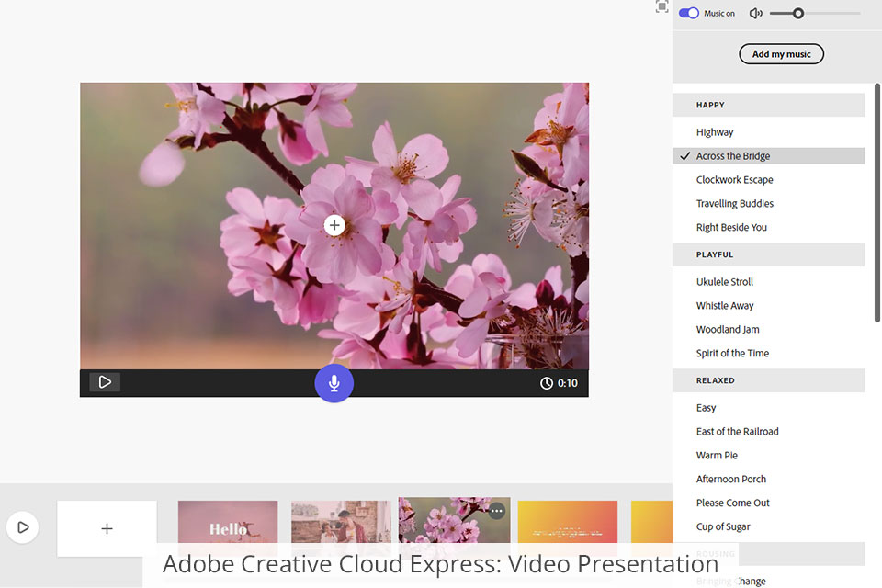Screen dimensions: 882x588
Task: Play the current slide preview
Action: 105,382
